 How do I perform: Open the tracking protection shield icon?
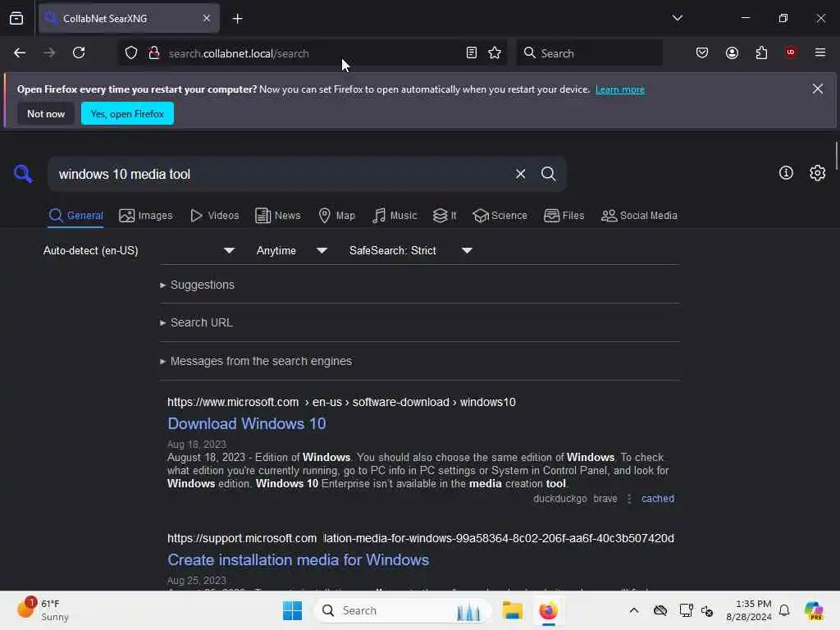(131, 53)
